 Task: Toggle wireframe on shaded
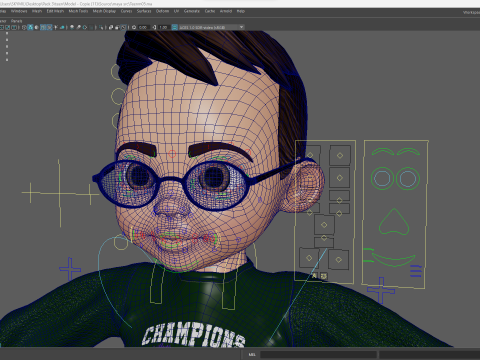[x=43, y=27]
